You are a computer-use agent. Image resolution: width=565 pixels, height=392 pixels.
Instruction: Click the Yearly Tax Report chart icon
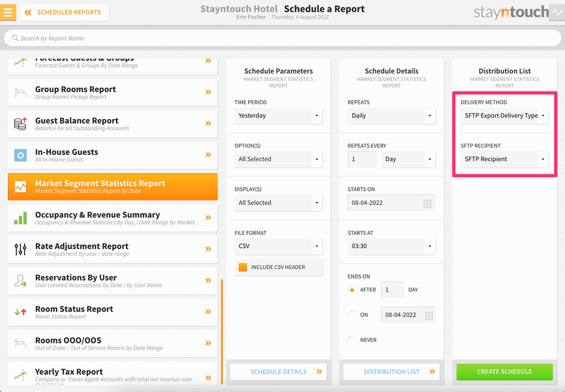tap(20, 375)
